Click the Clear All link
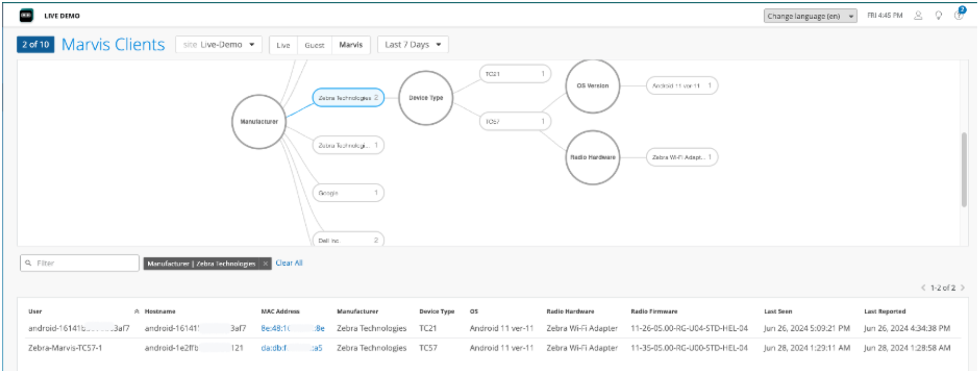Screen dimensions: 980x374 [x=289, y=263]
